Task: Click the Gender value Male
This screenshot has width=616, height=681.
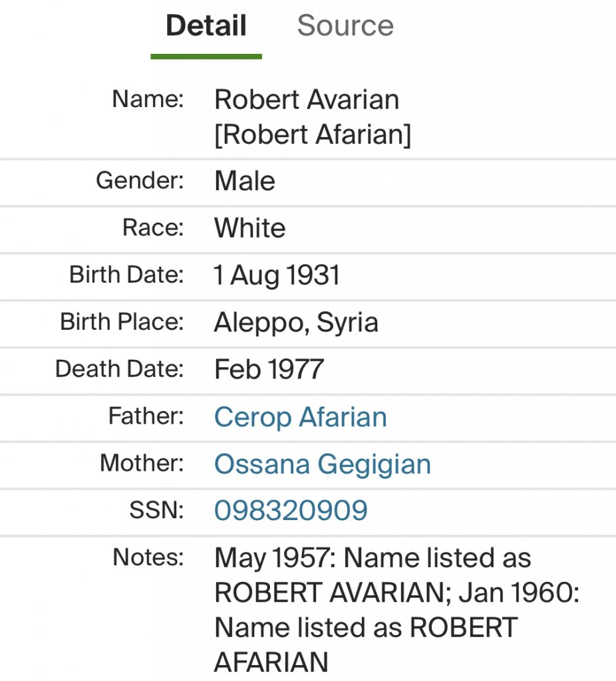Action: tap(245, 181)
